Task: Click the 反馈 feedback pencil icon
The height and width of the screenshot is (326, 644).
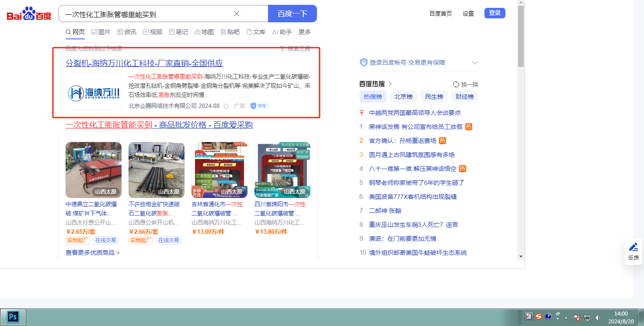Action: pos(634,251)
